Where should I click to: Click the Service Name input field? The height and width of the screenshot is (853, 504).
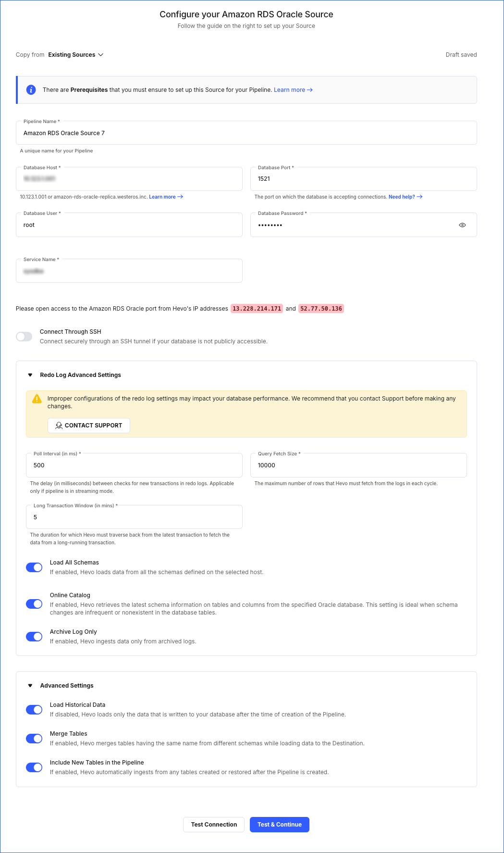129,271
